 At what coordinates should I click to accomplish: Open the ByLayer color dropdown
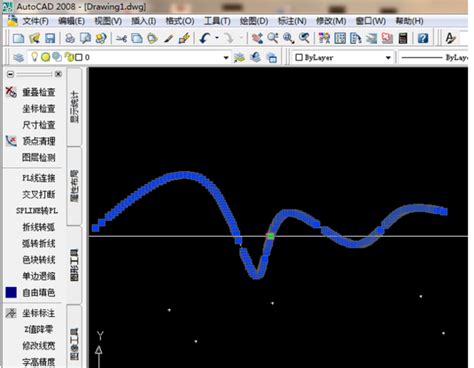point(342,57)
